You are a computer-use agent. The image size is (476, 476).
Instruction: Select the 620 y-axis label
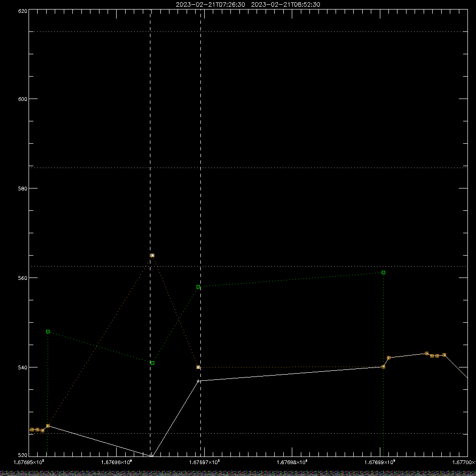(23, 11)
